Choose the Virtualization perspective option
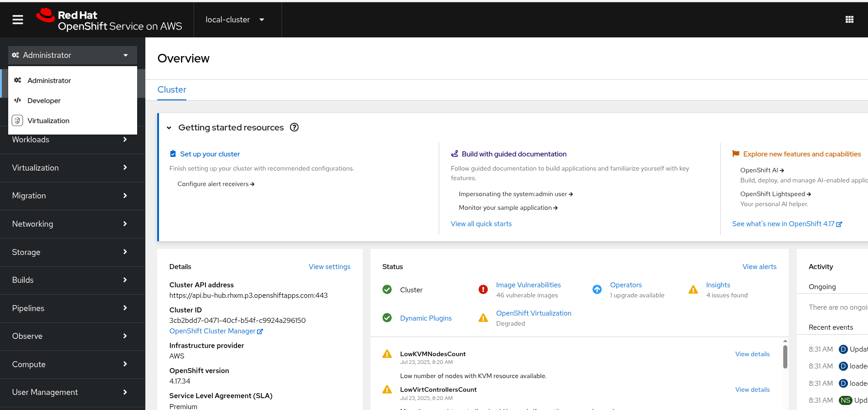Viewport: 868px width, 410px height. 48,121
